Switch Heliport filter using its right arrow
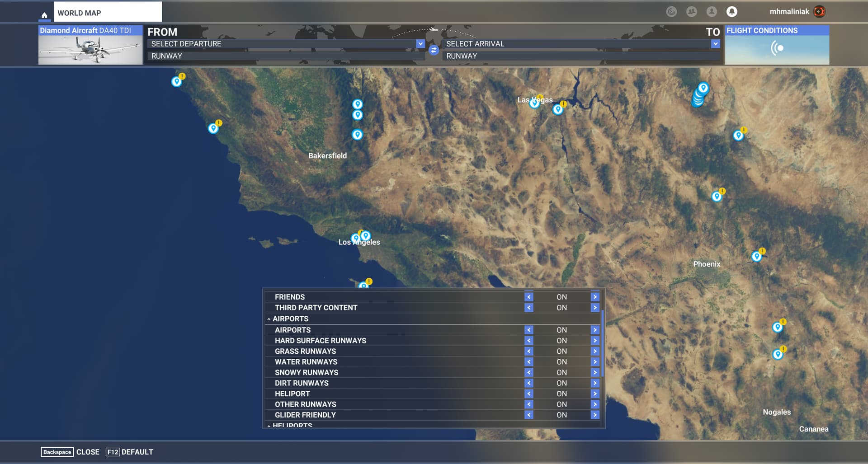 (x=594, y=394)
